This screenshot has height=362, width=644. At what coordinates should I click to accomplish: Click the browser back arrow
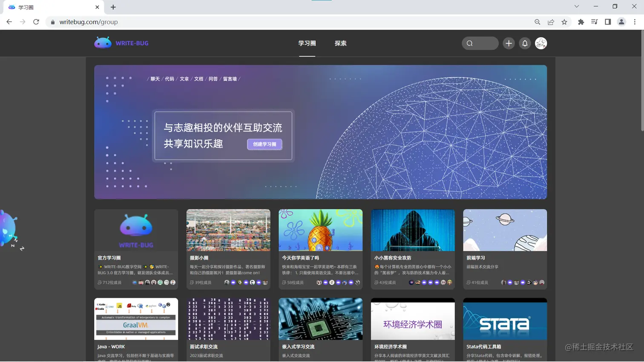point(9,22)
